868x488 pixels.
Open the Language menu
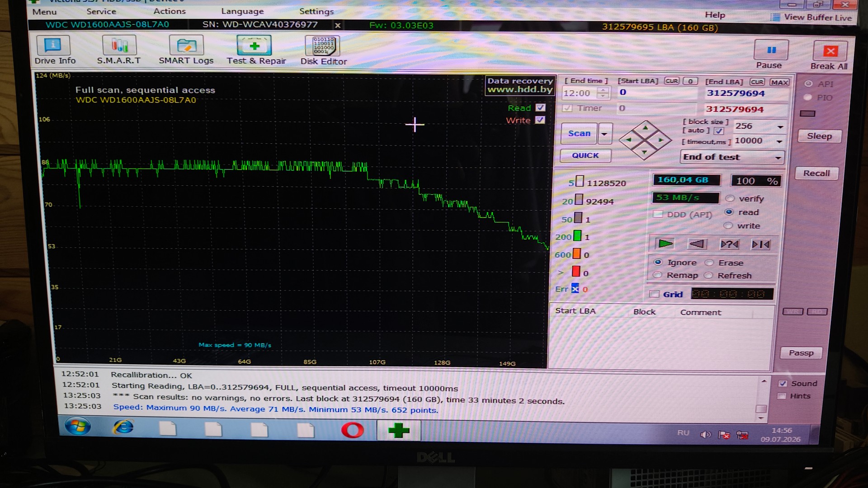click(242, 11)
